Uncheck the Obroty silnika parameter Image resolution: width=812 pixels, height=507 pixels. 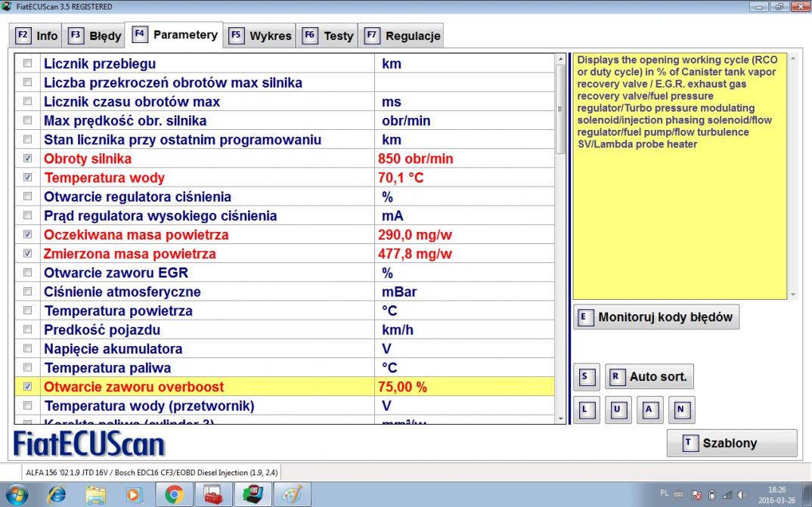point(27,159)
